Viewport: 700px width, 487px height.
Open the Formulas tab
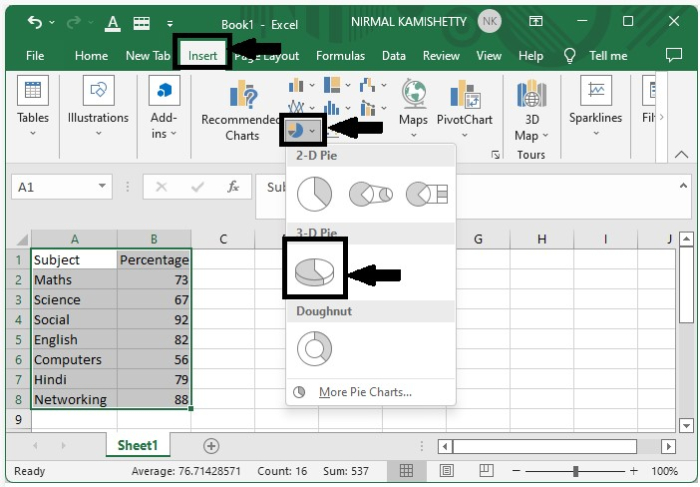(340, 56)
